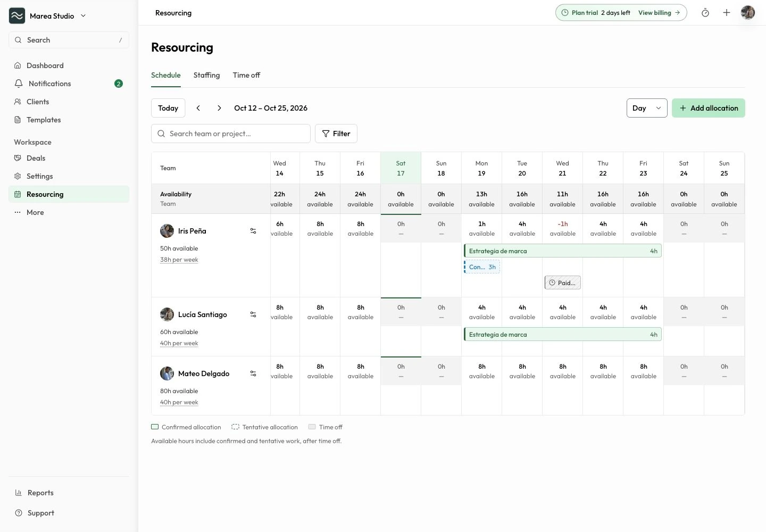Screen dimensions: 766x532
Task: Open settings icon for Iris Peña
Action: pos(253,231)
